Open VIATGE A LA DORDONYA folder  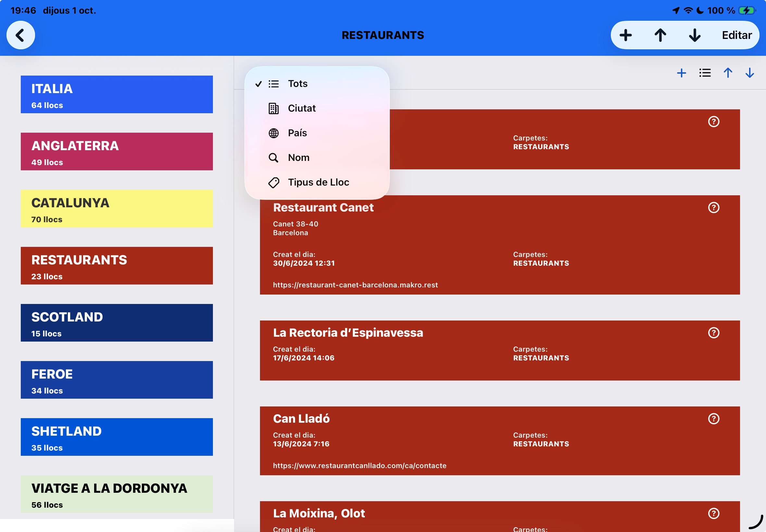[117, 494]
